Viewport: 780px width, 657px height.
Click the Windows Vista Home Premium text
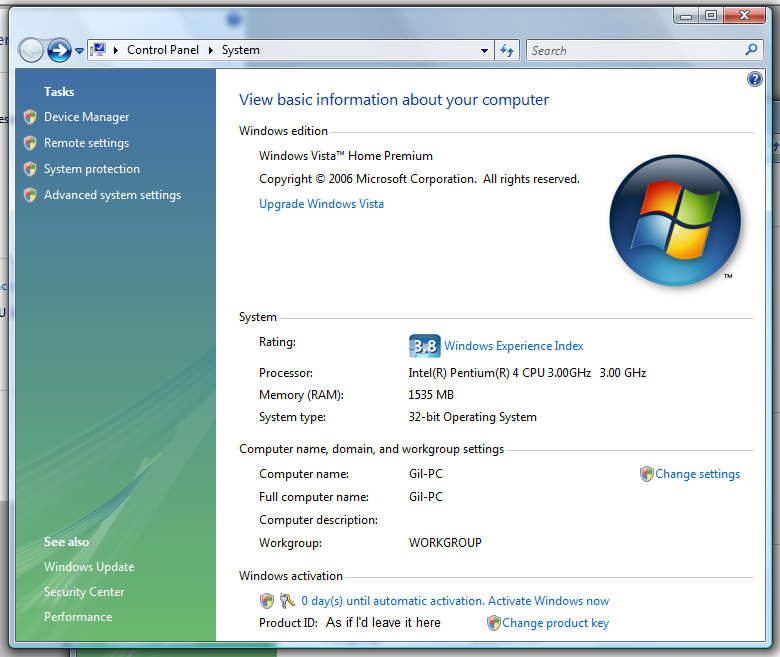click(346, 156)
